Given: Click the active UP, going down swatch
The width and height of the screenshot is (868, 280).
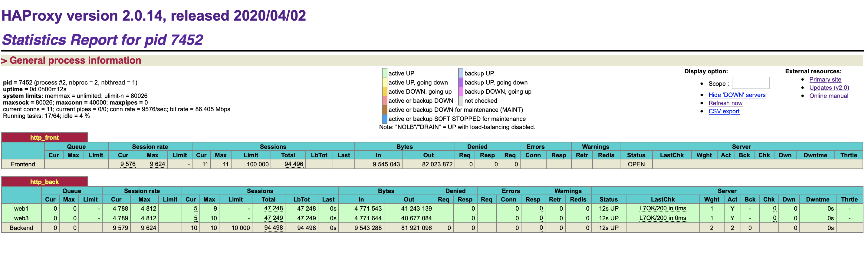Looking at the screenshot, I should tap(384, 82).
